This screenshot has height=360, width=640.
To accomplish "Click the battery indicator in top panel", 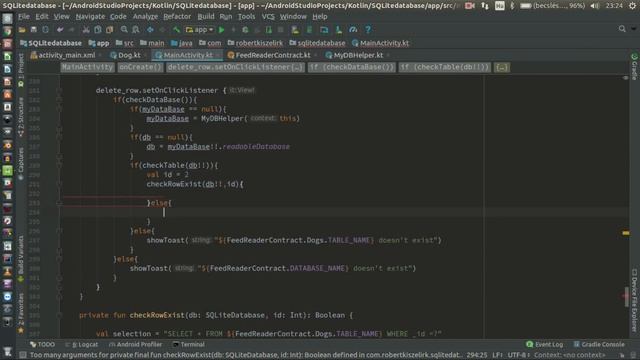I will (x=553, y=6).
